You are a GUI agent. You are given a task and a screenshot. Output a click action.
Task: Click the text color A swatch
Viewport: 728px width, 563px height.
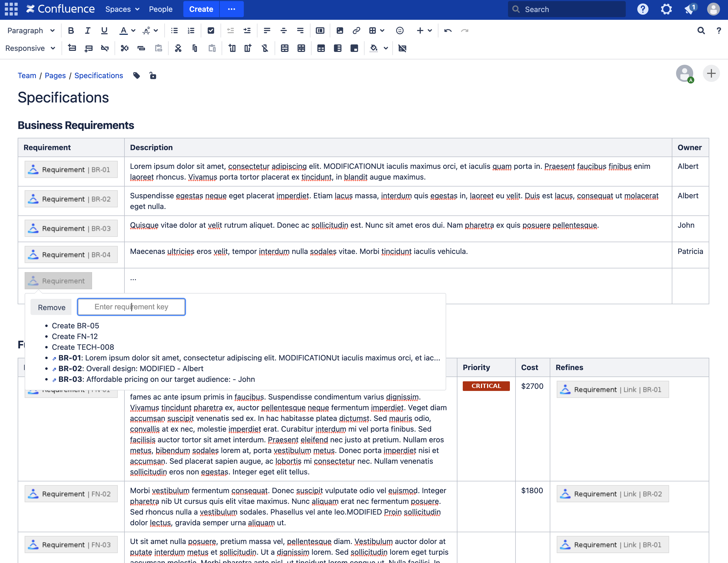(x=123, y=31)
